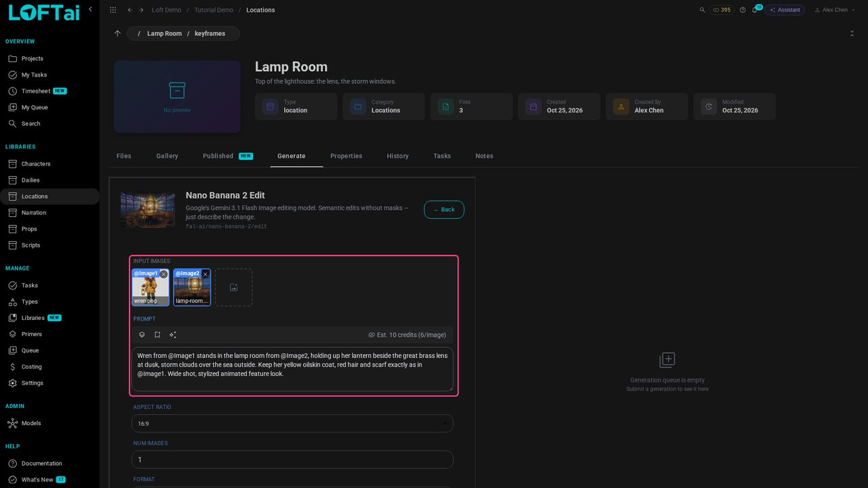Go up one folder with the up arrow
The image size is (868, 488).
click(117, 33)
